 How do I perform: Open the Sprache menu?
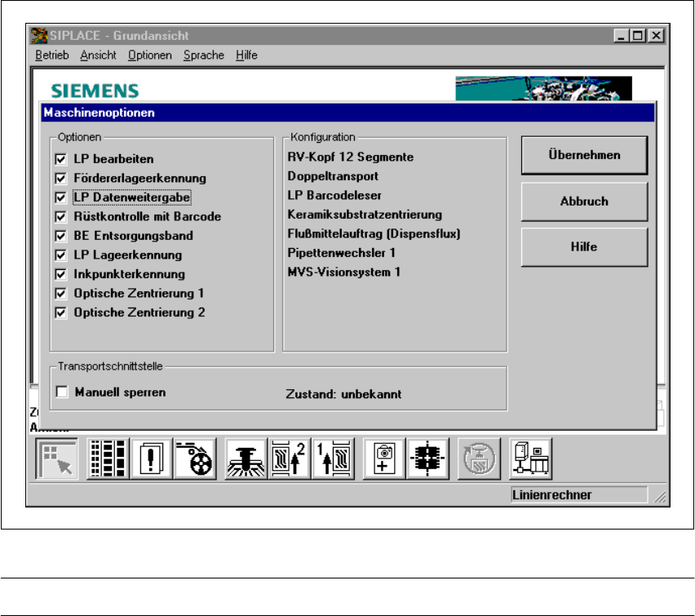click(x=204, y=55)
